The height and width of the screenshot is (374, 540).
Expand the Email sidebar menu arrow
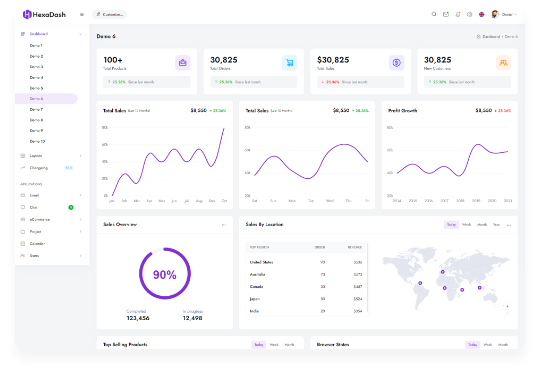(x=81, y=195)
